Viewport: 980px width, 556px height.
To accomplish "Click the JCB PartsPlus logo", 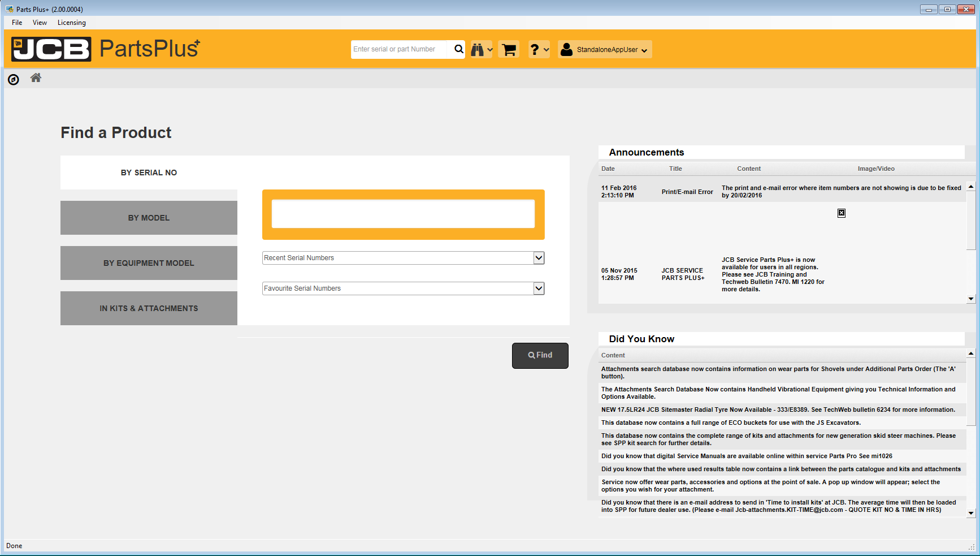I will pyautogui.click(x=106, y=49).
